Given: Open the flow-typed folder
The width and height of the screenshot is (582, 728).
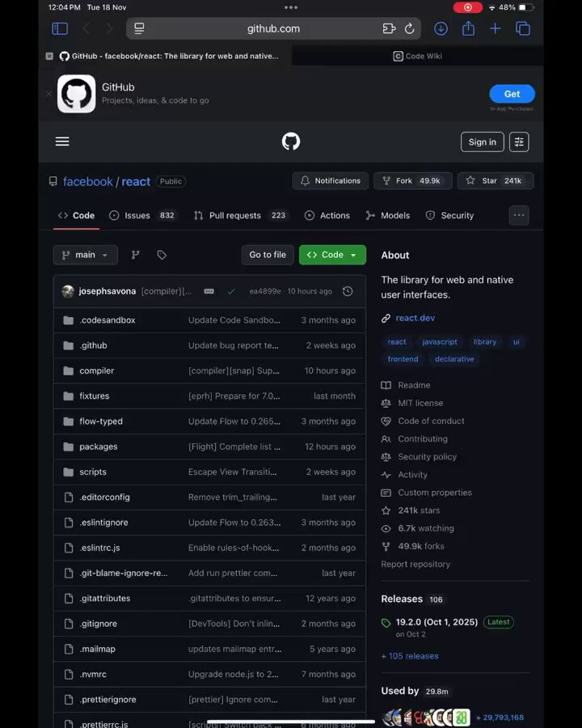Looking at the screenshot, I should [x=101, y=421].
